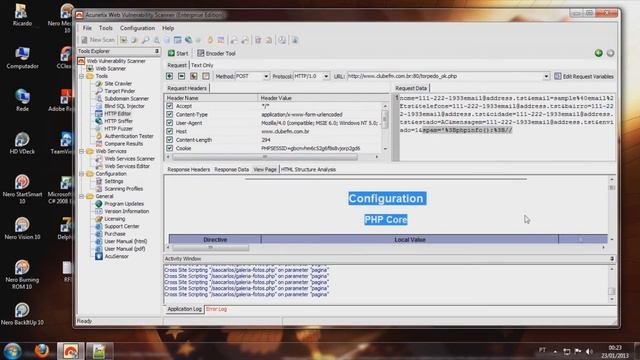Collapse the General folder

82,196
